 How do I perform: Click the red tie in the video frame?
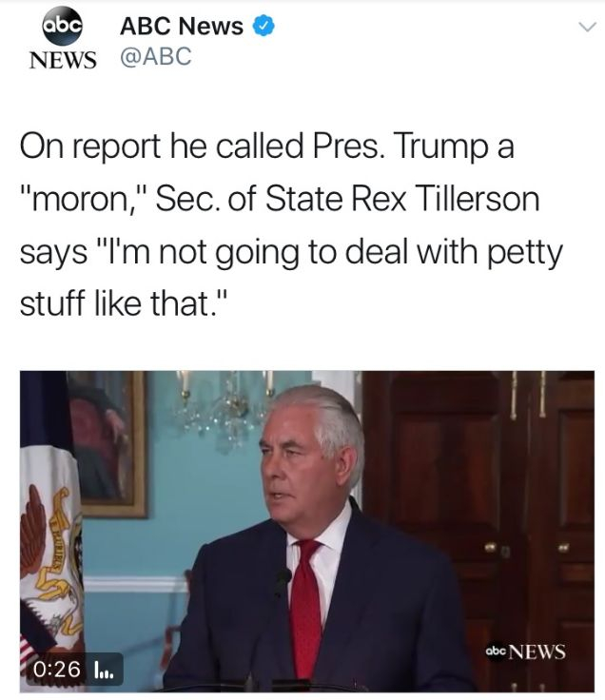point(306,605)
